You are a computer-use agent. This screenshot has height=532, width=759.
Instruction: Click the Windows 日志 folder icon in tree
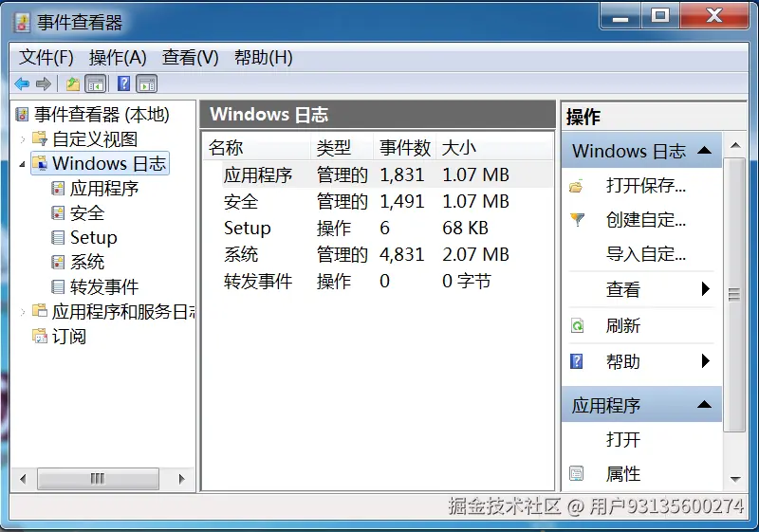(x=40, y=163)
